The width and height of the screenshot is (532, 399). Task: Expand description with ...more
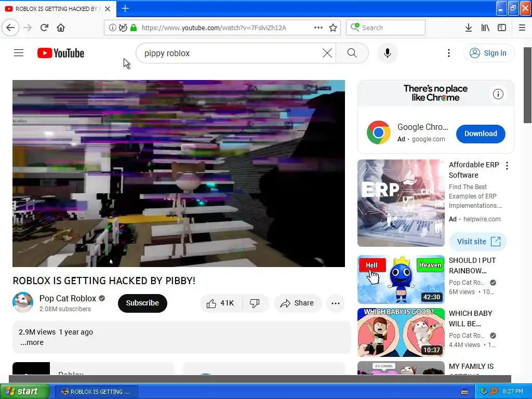(x=32, y=342)
